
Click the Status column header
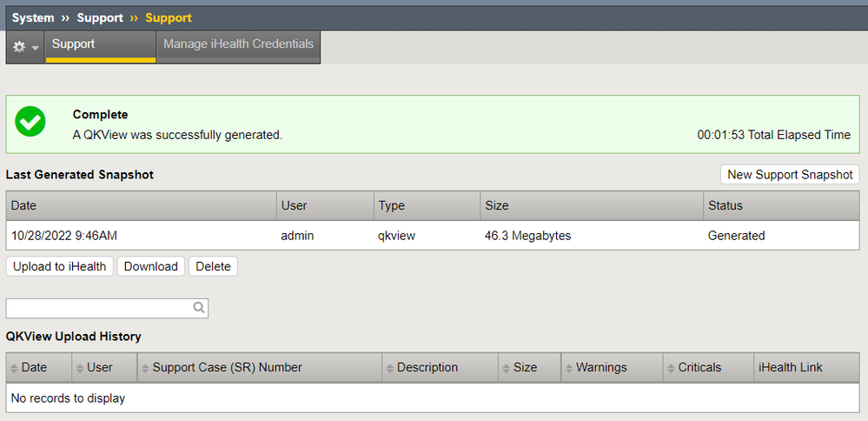[x=781, y=205]
